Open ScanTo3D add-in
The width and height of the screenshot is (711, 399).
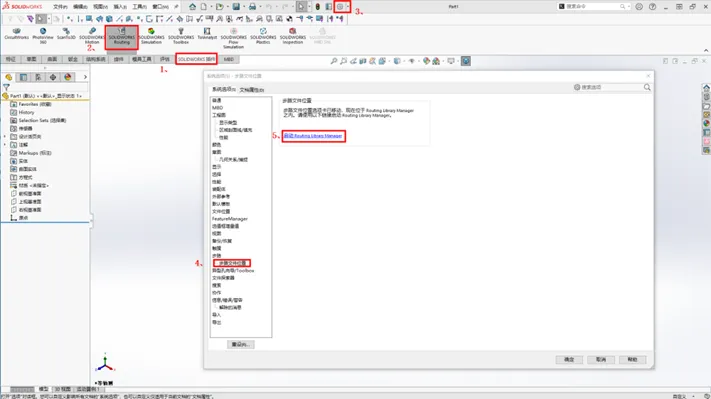66,34
